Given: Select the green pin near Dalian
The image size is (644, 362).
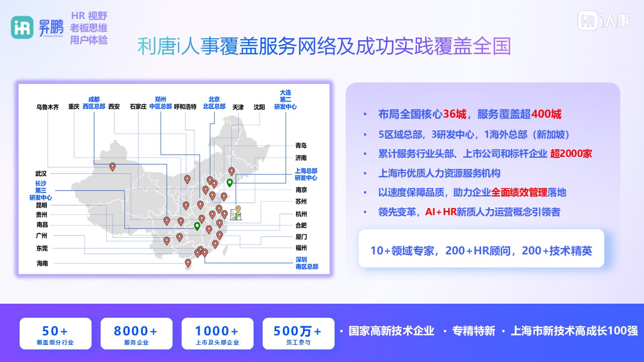Looking at the screenshot, I should pos(229,183).
